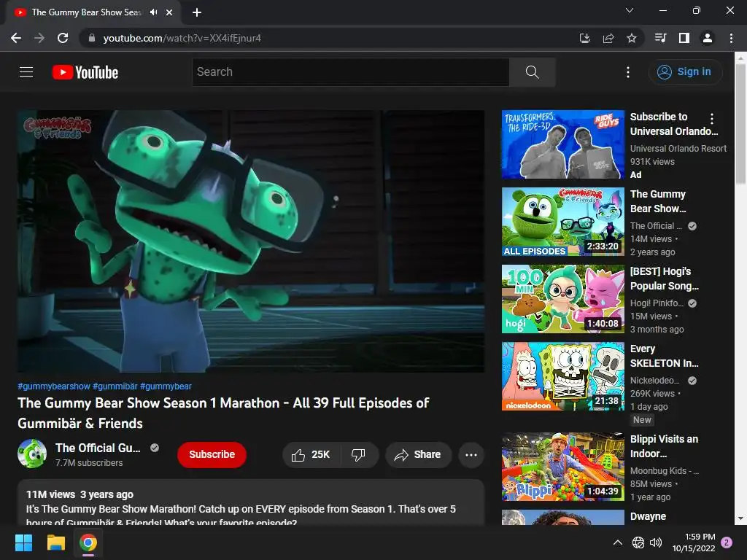Click the #gummybearshow hashtag
Viewport: 747px width, 560px height.
click(54, 386)
